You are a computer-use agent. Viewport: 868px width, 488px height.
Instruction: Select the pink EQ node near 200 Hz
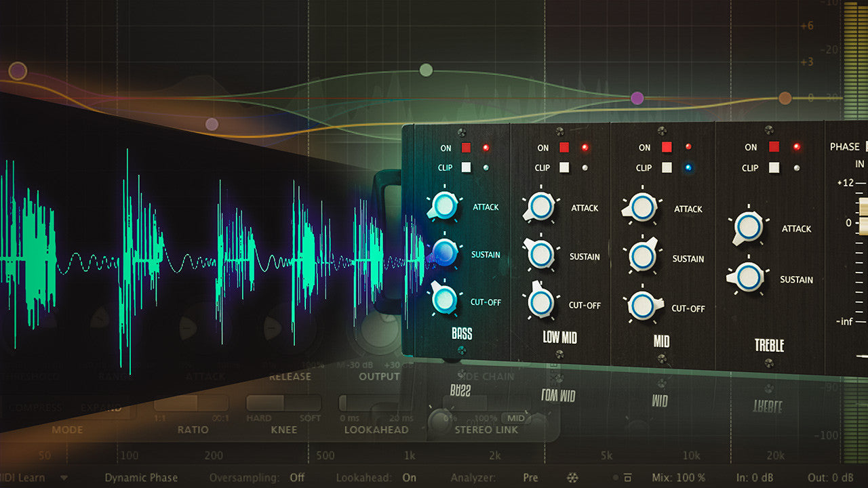(212, 124)
